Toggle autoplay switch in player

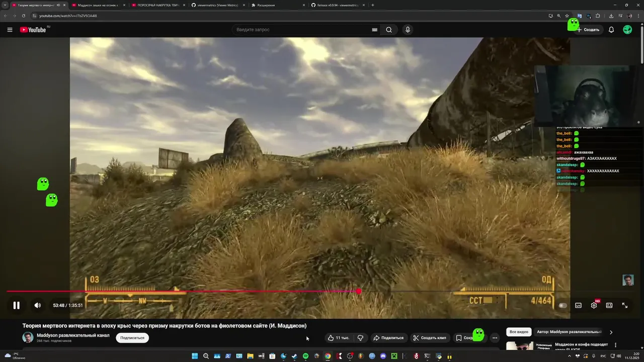point(562,305)
